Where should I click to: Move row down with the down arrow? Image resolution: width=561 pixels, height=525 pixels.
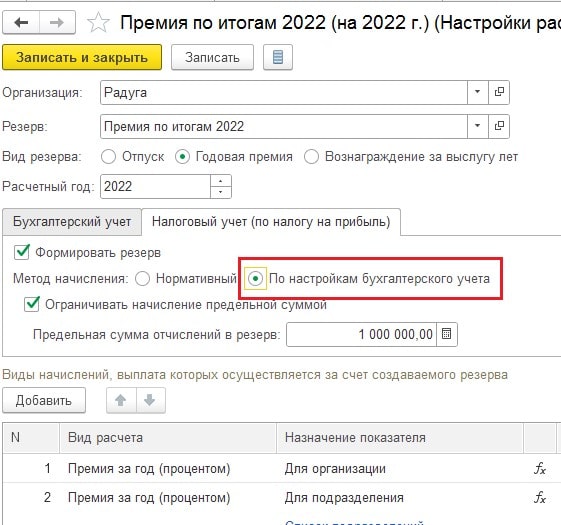150,400
